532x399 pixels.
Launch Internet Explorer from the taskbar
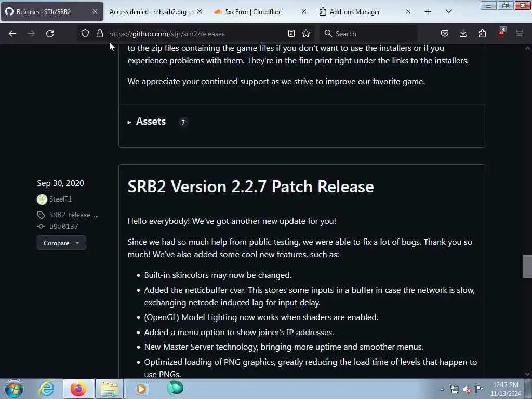46,389
